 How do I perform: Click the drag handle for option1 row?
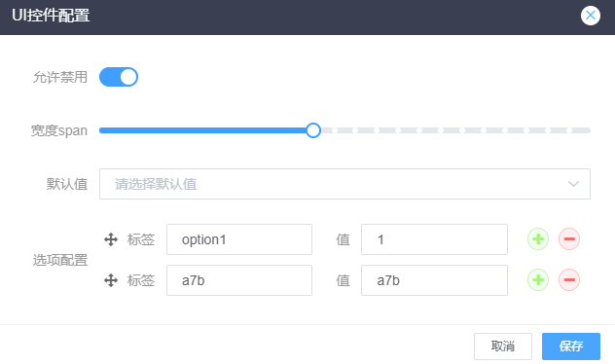[111, 239]
